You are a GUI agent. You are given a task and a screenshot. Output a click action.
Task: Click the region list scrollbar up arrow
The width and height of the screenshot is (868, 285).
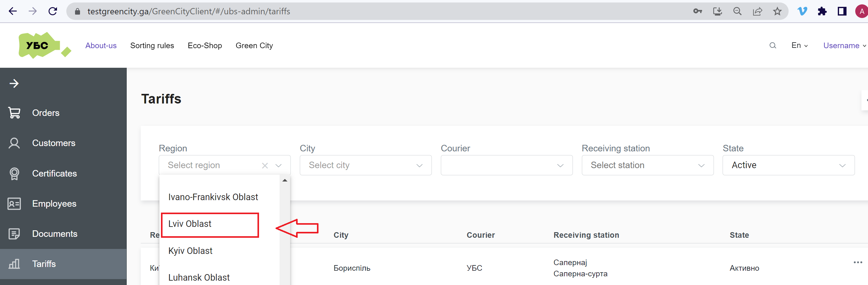tap(285, 180)
